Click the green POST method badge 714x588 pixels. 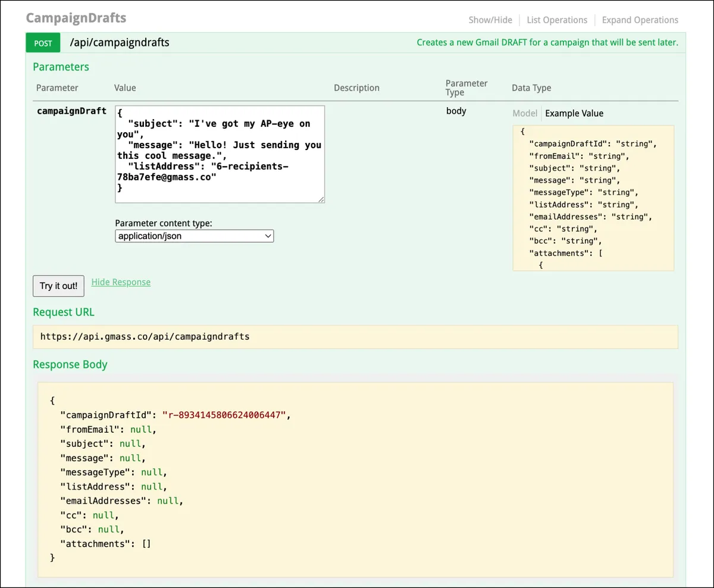(x=43, y=43)
